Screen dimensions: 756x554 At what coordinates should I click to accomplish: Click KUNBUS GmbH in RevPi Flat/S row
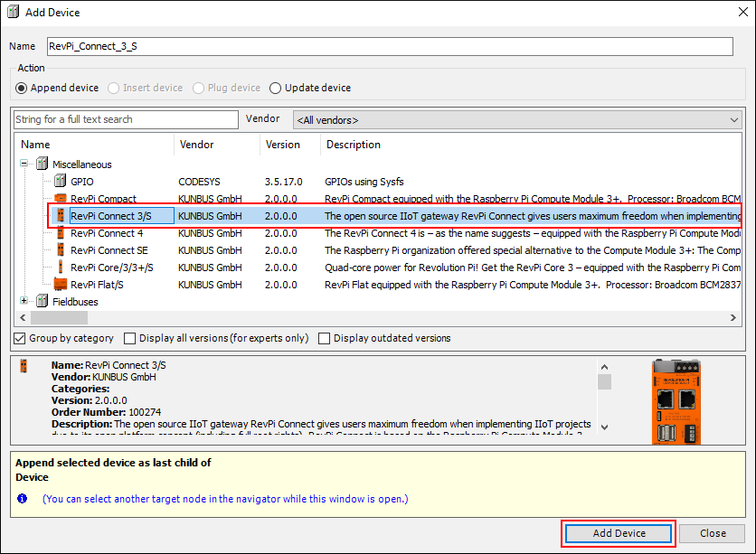(x=210, y=285)
